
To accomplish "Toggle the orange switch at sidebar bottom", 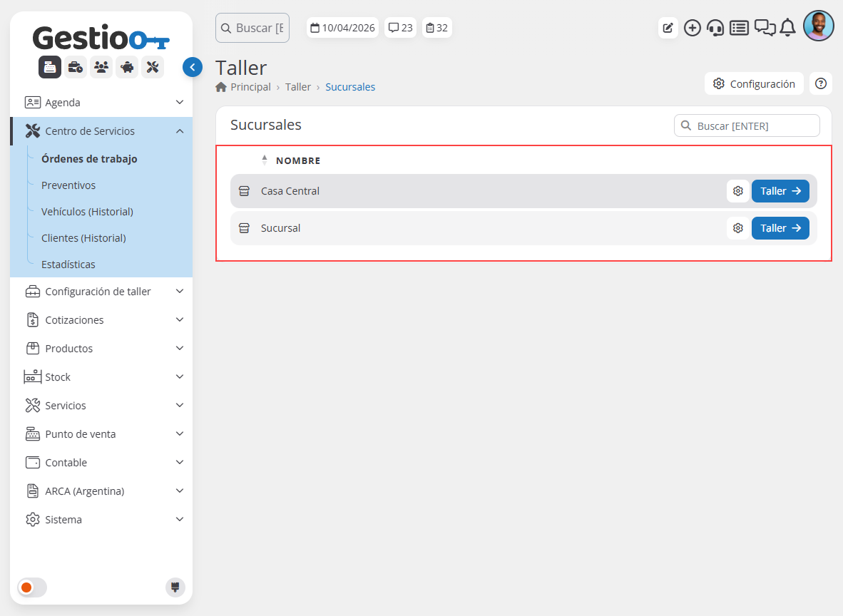I will 32,587.
